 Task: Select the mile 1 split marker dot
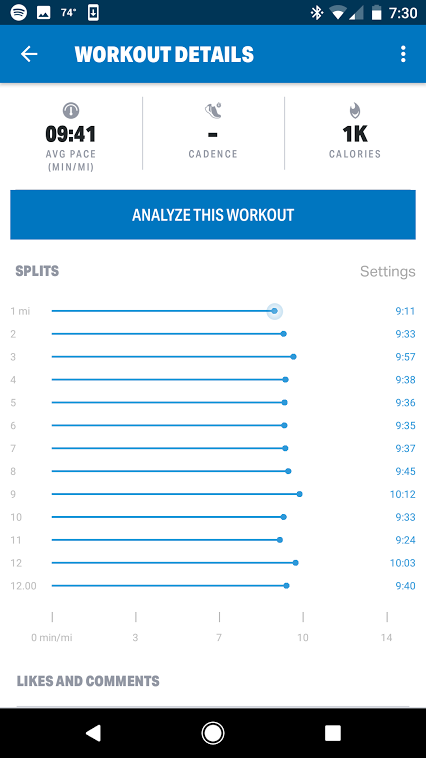(x=274, y=311)
